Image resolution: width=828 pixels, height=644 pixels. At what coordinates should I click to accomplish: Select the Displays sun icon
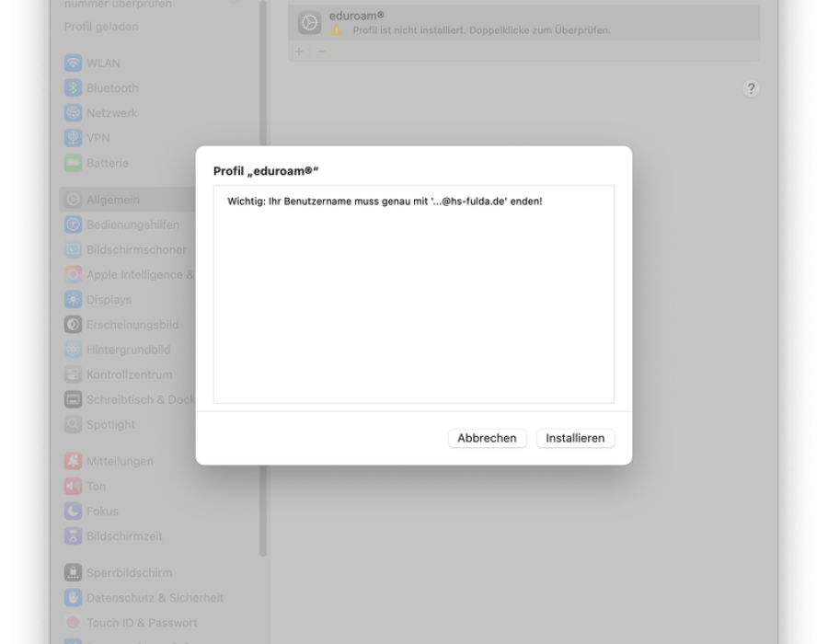pos(73,299)
